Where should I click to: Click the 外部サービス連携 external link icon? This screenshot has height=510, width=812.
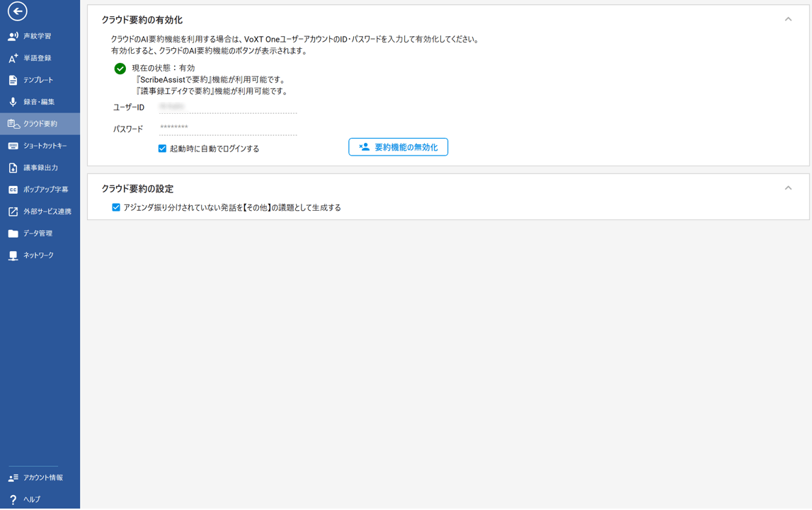point(13,211)
